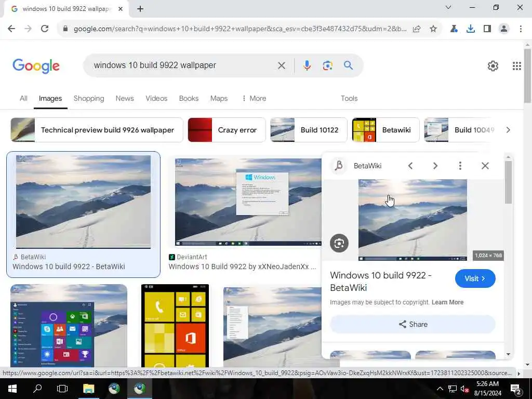Image resolution: width=532 pixels, height=399 pixels.
Task: Expand the More search filters menu
Action: coord(254,98)
